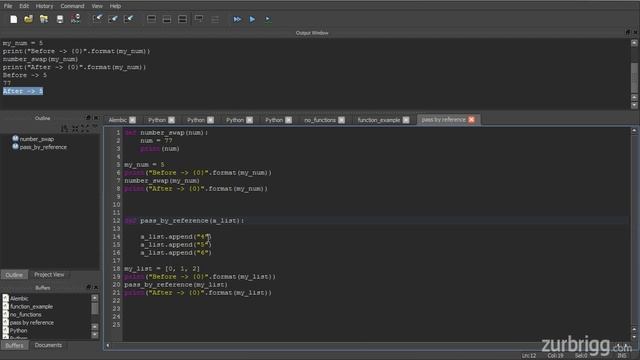Close the Outline panel

click(96, 118)
